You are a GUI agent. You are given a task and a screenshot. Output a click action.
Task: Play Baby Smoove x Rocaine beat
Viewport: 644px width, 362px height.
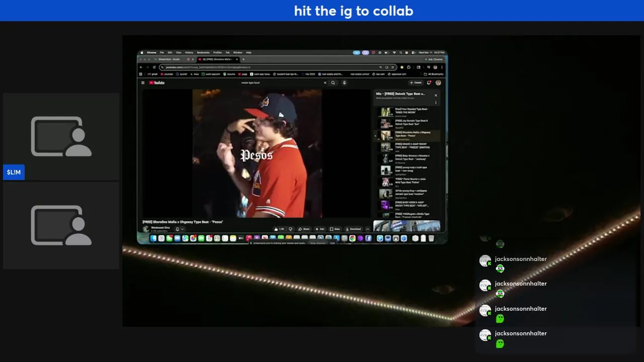coord(407,159)
